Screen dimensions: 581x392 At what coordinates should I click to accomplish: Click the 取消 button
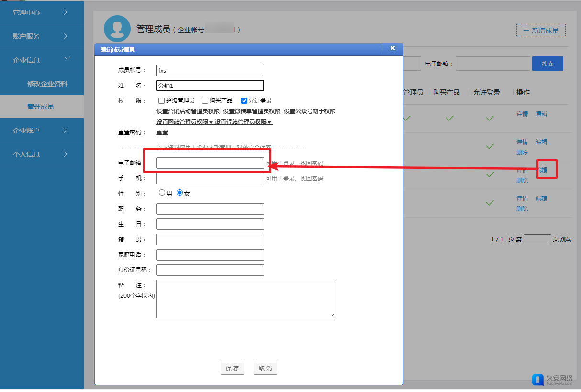pyautogui.click(x=265, y=369)
